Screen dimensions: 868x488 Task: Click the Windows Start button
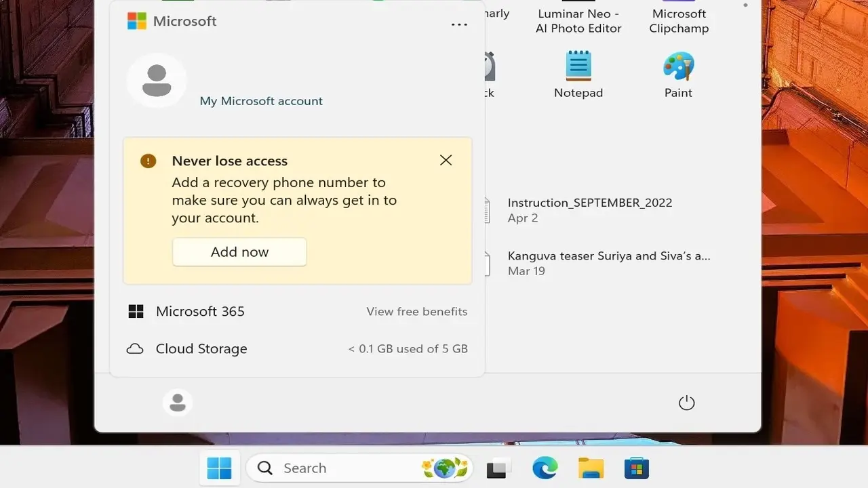tap(219, 468)
